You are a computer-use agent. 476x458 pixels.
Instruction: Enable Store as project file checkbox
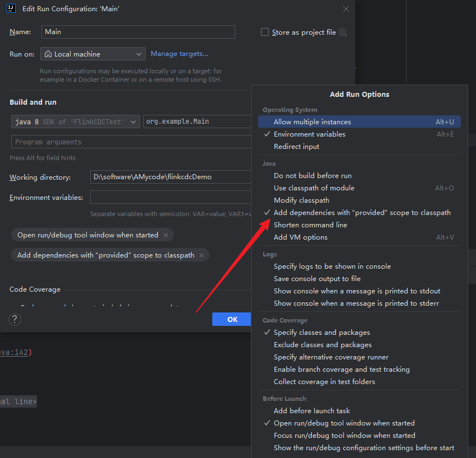tap(265, 32)
